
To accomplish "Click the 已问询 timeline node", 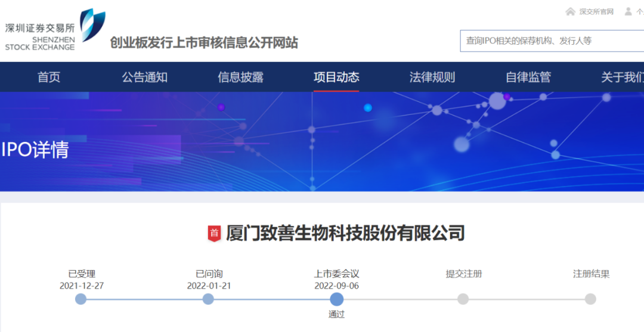I will 208,299.
